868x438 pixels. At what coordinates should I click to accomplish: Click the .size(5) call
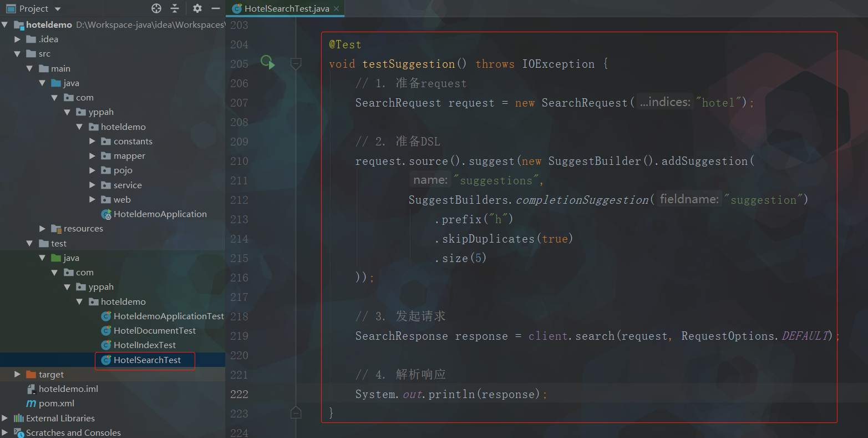(x=461, y=258)
